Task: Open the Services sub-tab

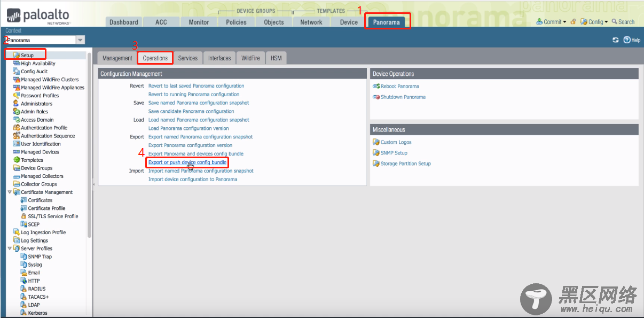Action: pos(188,58)
